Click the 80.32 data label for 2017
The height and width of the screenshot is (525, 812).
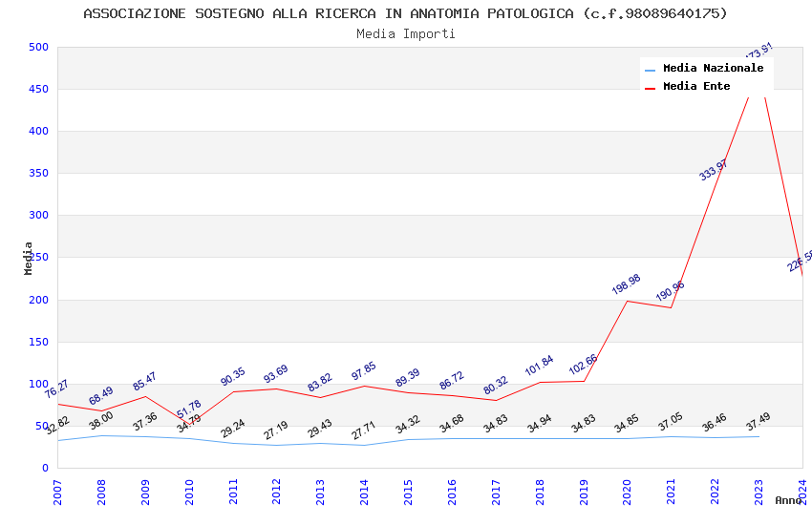(x=496, y=386)
